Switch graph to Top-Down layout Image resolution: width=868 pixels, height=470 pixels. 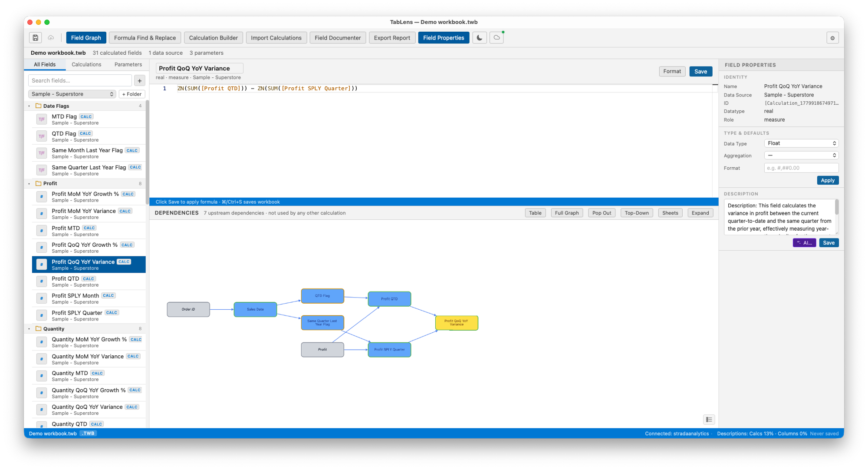[x=637, y=213]
